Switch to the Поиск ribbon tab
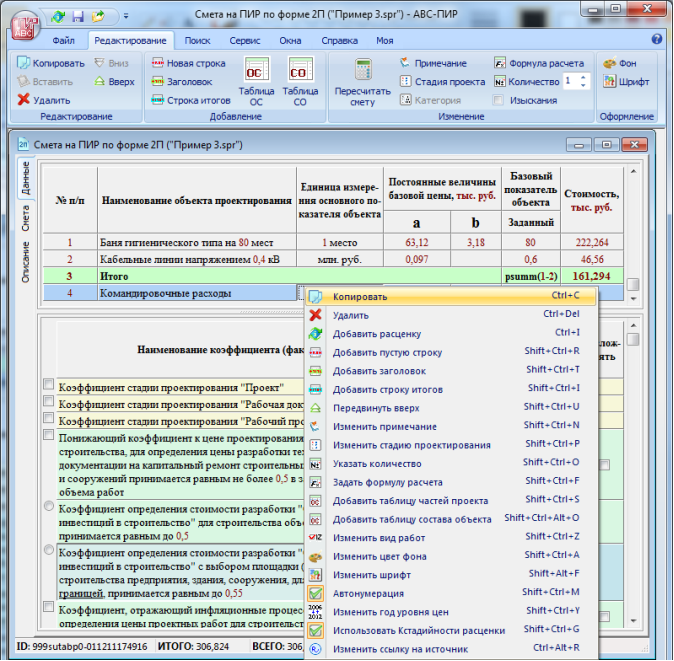Screen dimensions: 674x661 (x=197, y=40)
